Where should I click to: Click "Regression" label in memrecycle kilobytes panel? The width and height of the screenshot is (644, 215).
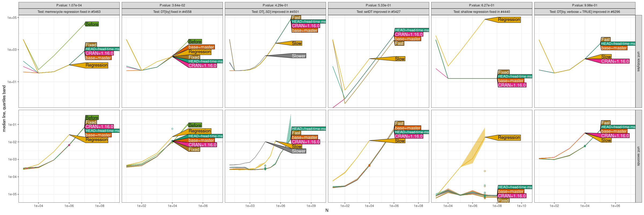pyautogui.click(x=97, y=65)
